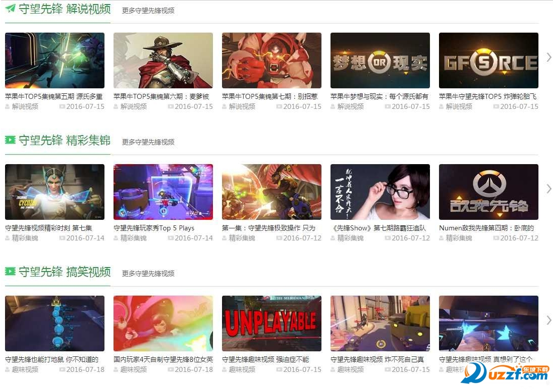This screenshot has width=553, height=392.
Task: Click title 苹果牛梦想与现实：每个源氏都有
Action: click(x=379, y=96)
